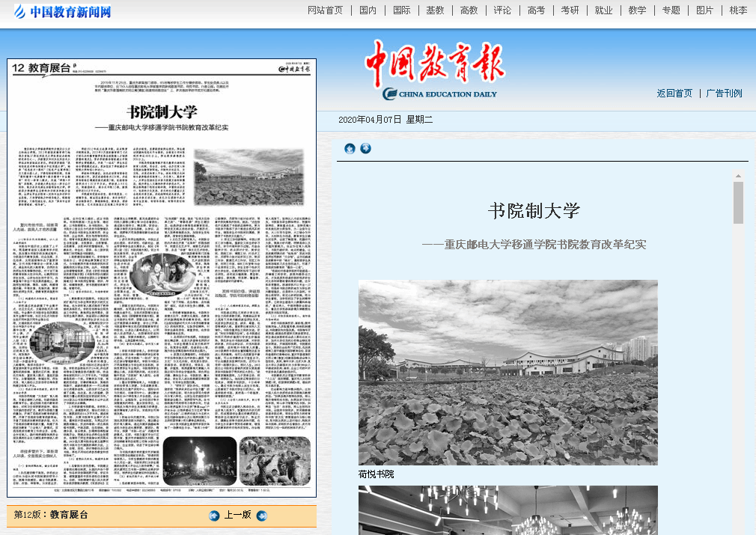Viewport: 756px width, 535px height.
Task: Click the 中国教育新闻网 site logo
Action: pyautogui.click(x=61, y=11)
